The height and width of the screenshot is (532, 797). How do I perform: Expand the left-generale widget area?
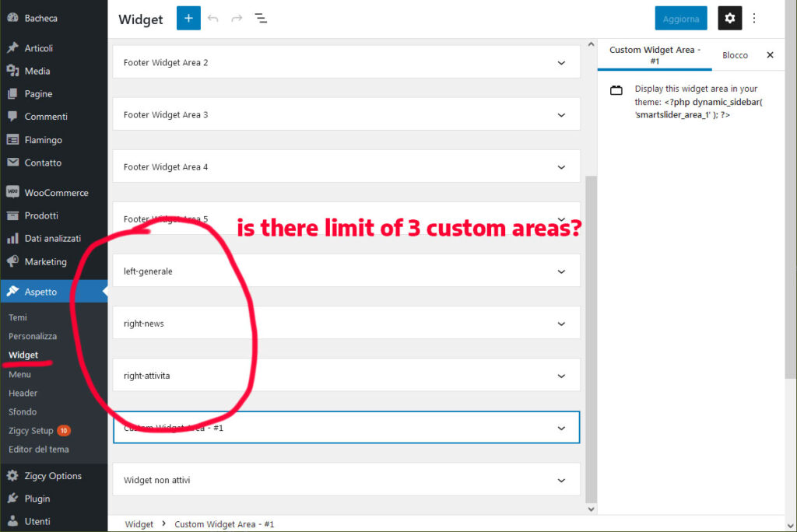346,271
